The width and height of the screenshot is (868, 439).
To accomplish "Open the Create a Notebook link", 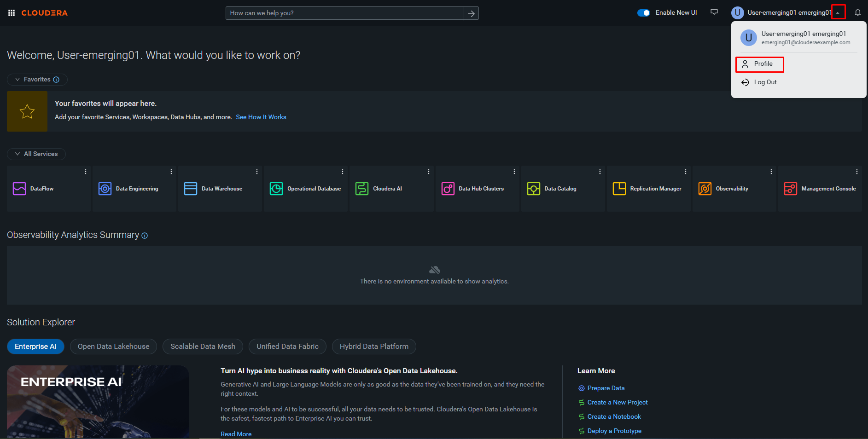I will coord(614,417).
